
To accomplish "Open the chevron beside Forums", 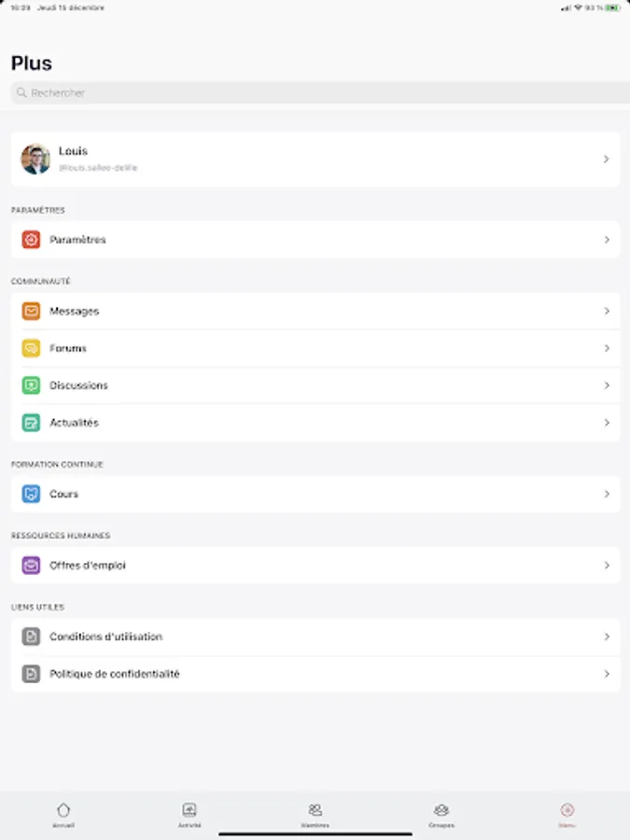I will point(607,348).
